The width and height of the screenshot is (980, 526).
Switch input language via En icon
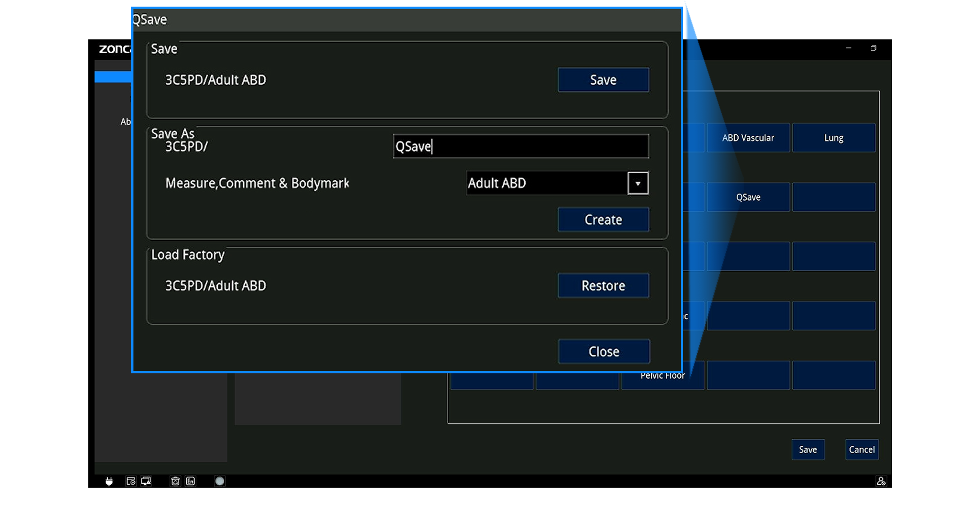pyautogui.click(x=190, y=481)
